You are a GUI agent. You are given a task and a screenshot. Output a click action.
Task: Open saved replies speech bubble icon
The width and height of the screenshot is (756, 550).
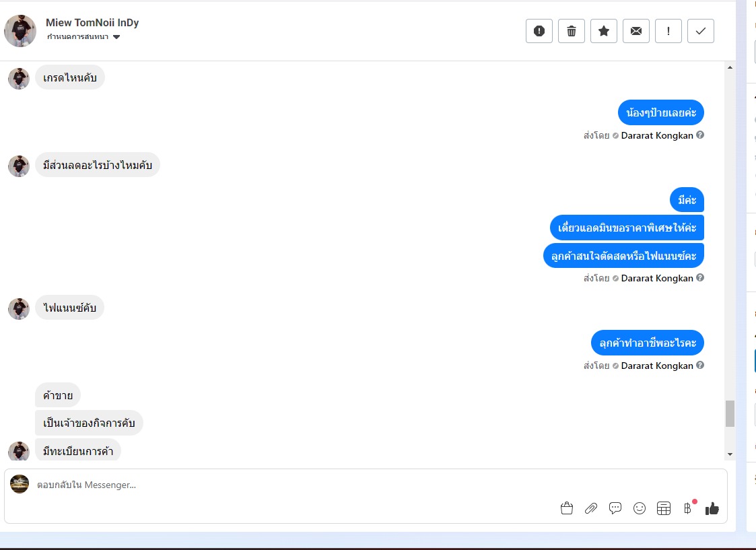coord(615,508)
